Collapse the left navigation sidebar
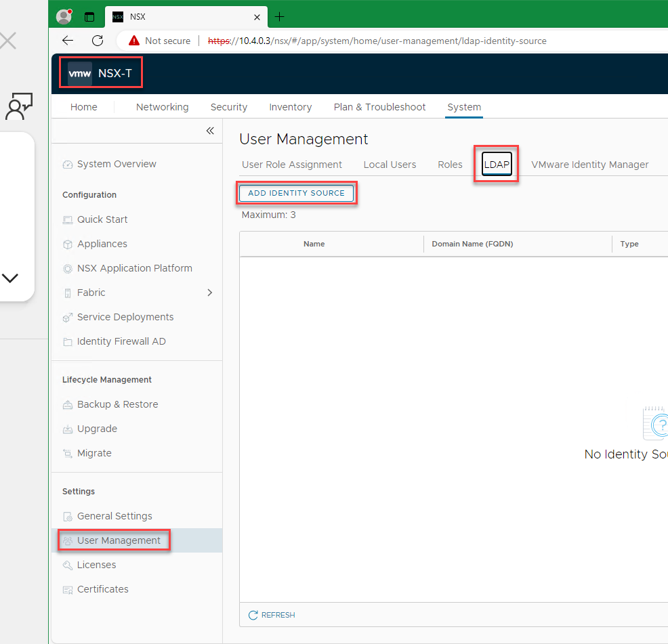668x644 pixels. pyautogui.click(x=210, y=130)
